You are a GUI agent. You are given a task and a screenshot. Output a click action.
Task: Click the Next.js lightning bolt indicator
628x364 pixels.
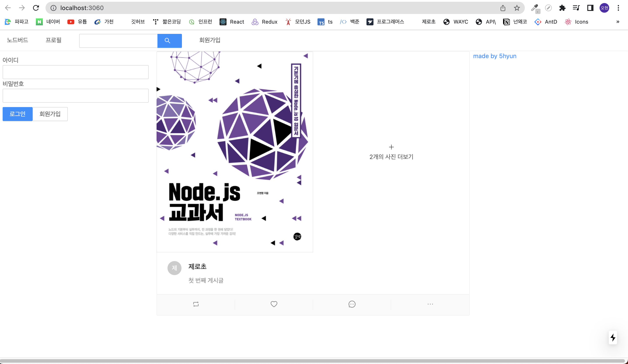[613, 338]
